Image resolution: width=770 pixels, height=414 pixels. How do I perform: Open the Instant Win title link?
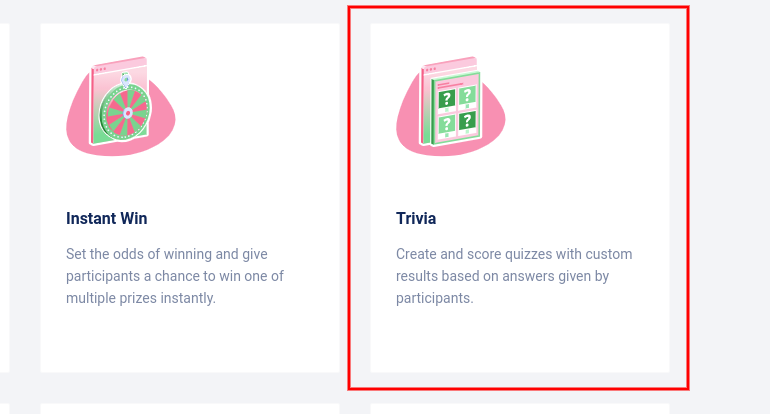107,218
